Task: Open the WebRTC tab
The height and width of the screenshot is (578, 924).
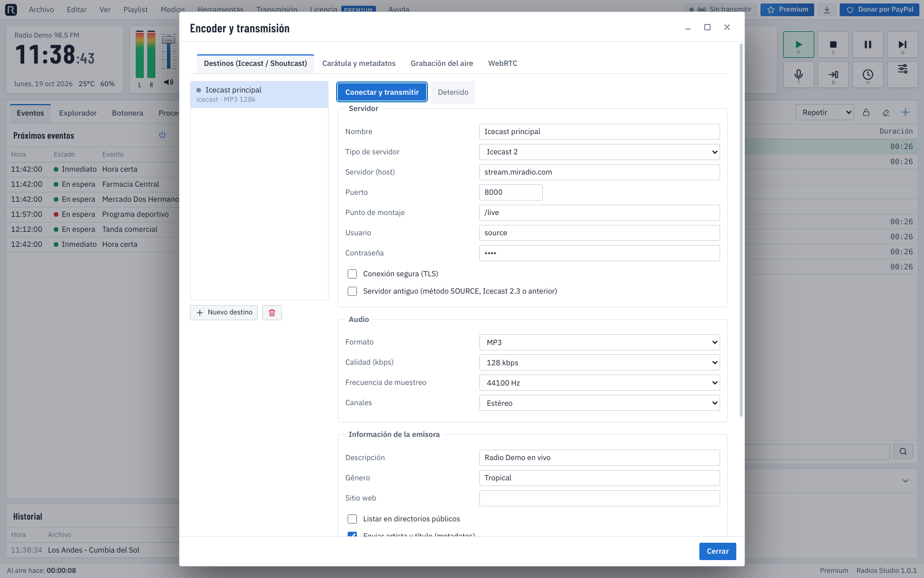Action: [502, 64]
